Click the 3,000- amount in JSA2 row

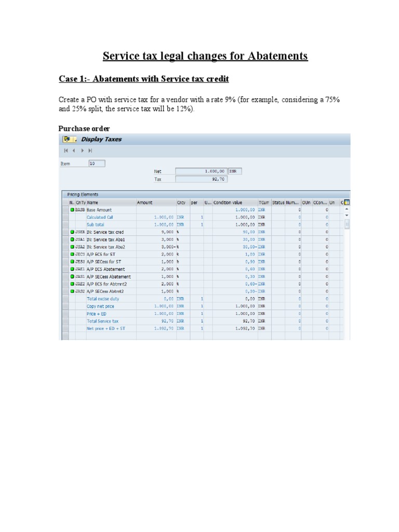click(x=168, y=247)
